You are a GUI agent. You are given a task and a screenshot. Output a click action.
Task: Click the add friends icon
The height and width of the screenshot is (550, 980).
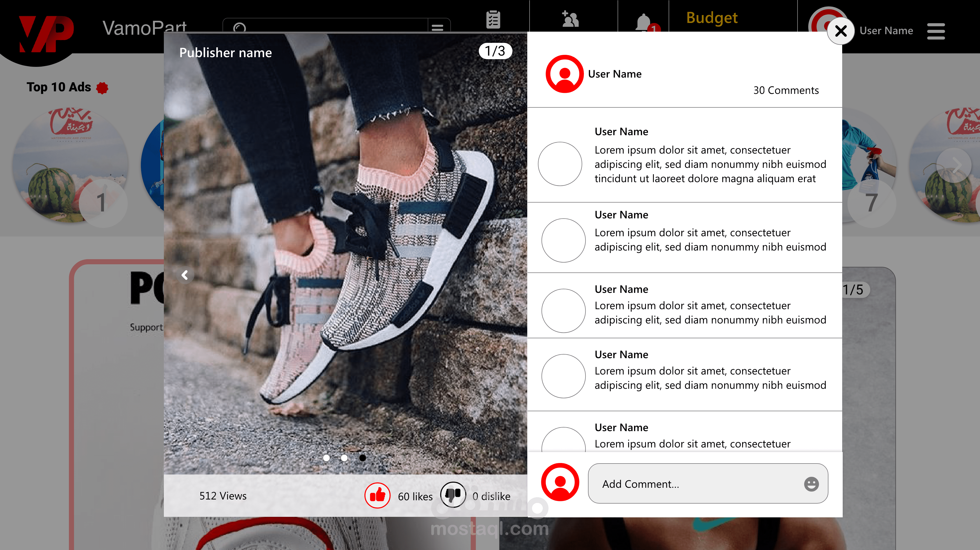[x=570, y=19]
